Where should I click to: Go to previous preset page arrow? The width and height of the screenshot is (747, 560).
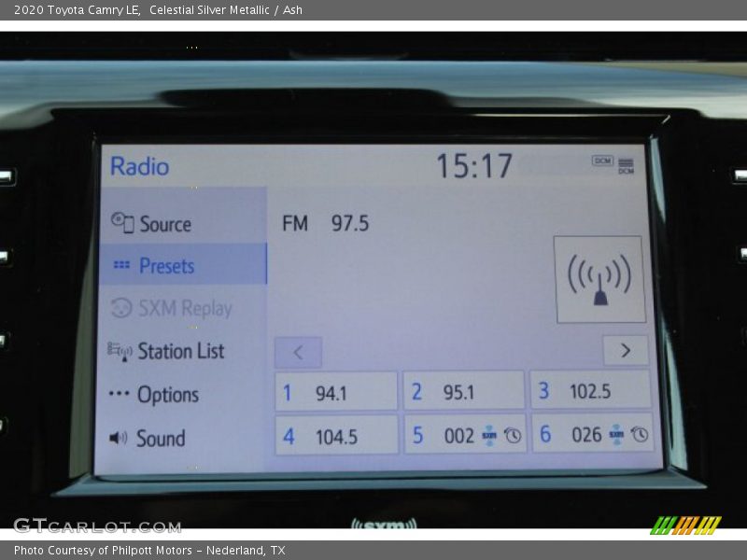(x=298, y=352)
